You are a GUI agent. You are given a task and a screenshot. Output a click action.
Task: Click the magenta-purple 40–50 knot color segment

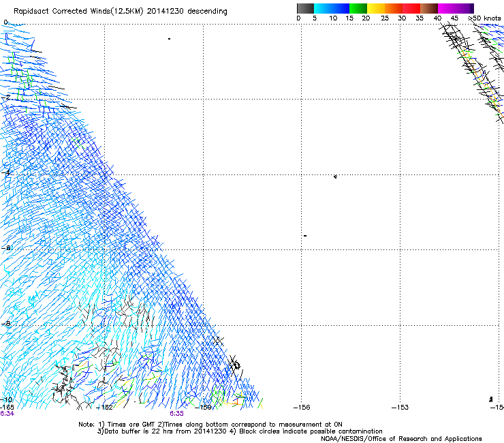pos(456,8)
